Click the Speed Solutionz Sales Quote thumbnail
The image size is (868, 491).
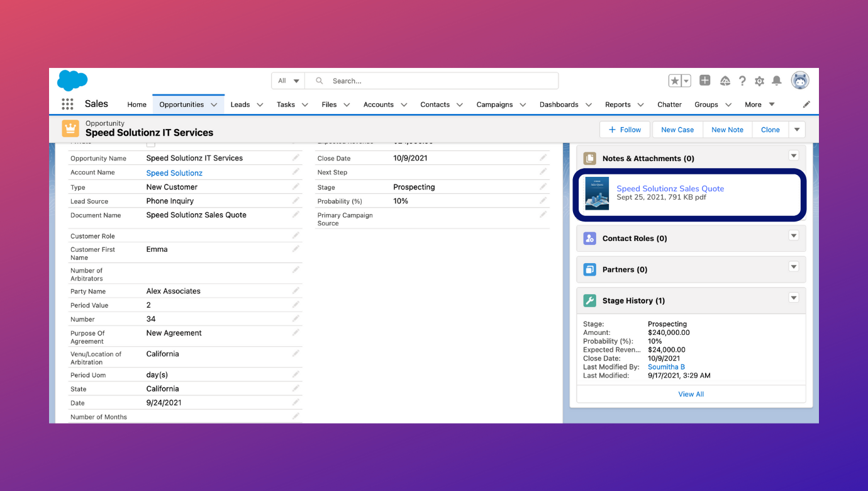[596, 193]
